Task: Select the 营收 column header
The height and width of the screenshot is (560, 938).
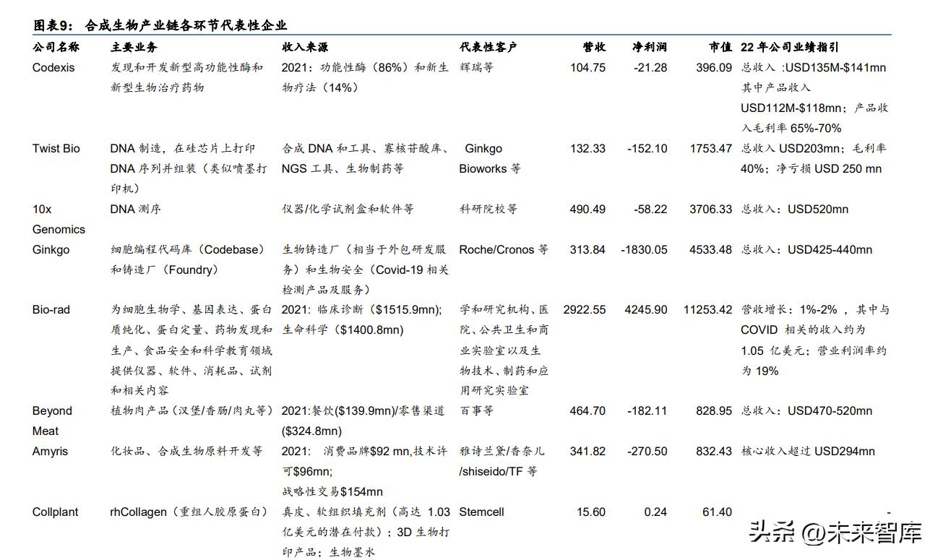Action: tap(594, 47)
